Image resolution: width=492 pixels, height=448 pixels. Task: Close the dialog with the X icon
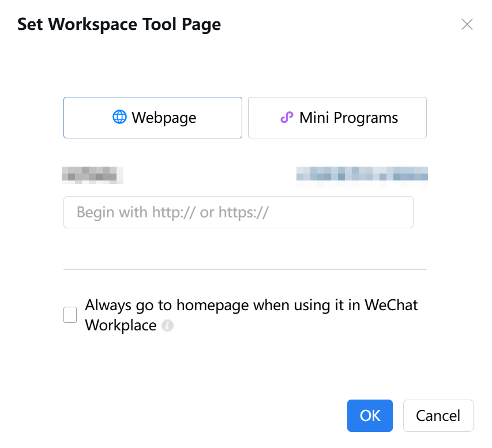click(467, 24)
